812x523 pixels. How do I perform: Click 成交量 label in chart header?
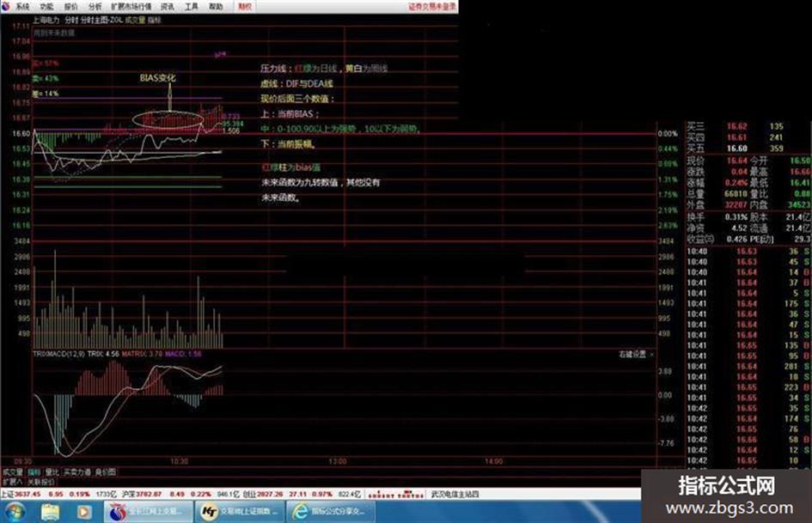click(x=135, y=21)
